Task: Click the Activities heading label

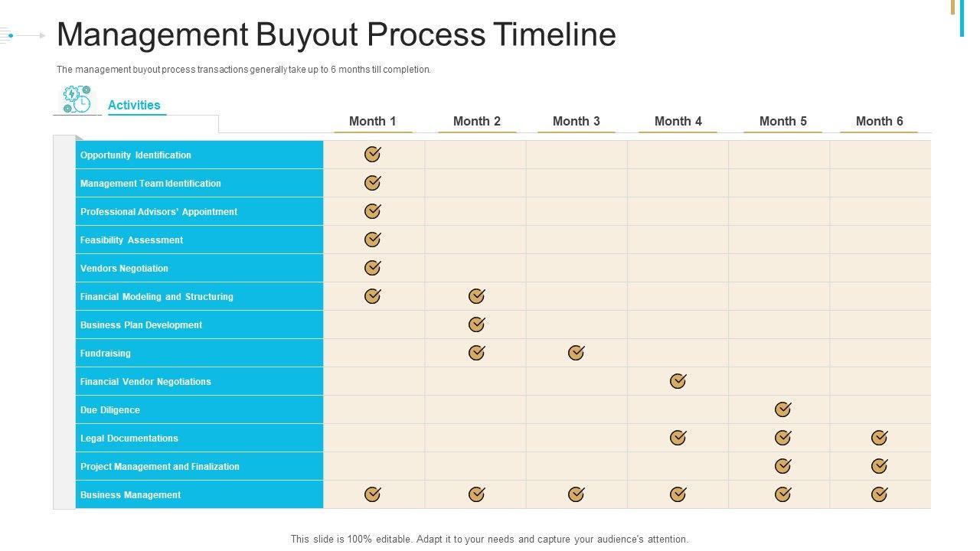Action: tap(134, 106)
